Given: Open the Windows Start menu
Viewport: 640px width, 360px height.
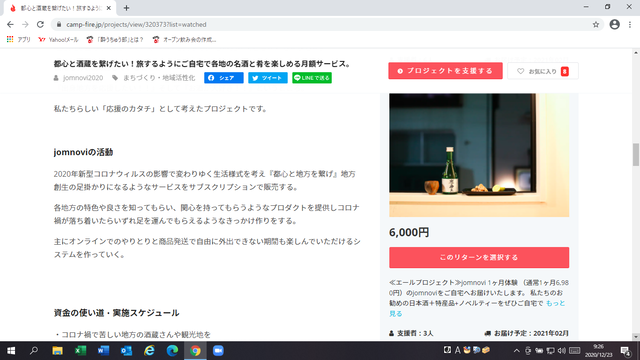Looking at the screenshot, I should (x=11, y=351).
